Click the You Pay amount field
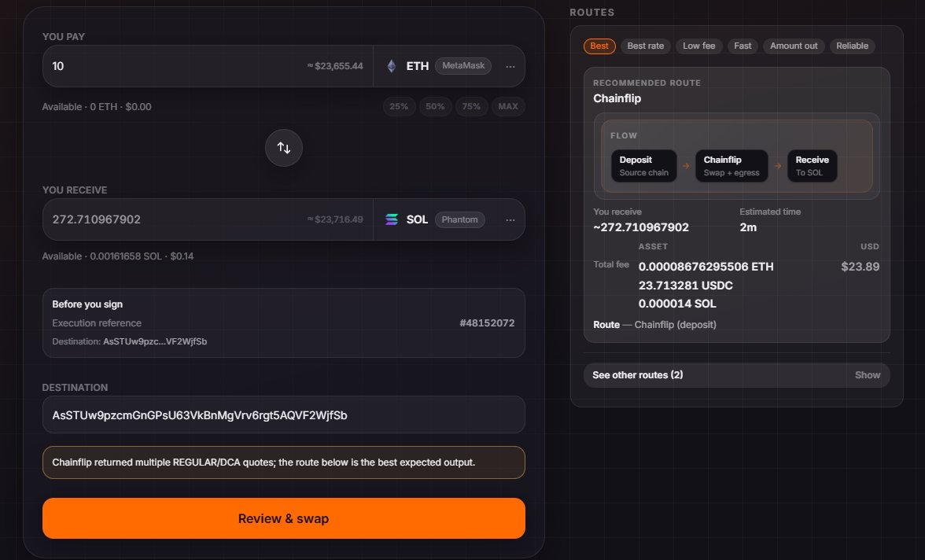The image size is (925, 560). 208,66
